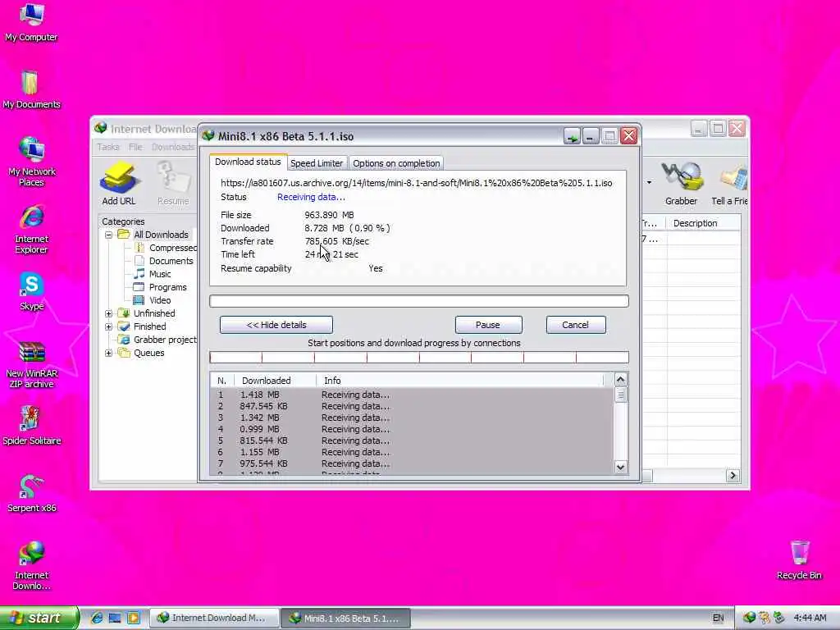The height and width of the screenshot is (630, 840).
Task: Select Programs category in tree
Action: click(x=160, y=287)
